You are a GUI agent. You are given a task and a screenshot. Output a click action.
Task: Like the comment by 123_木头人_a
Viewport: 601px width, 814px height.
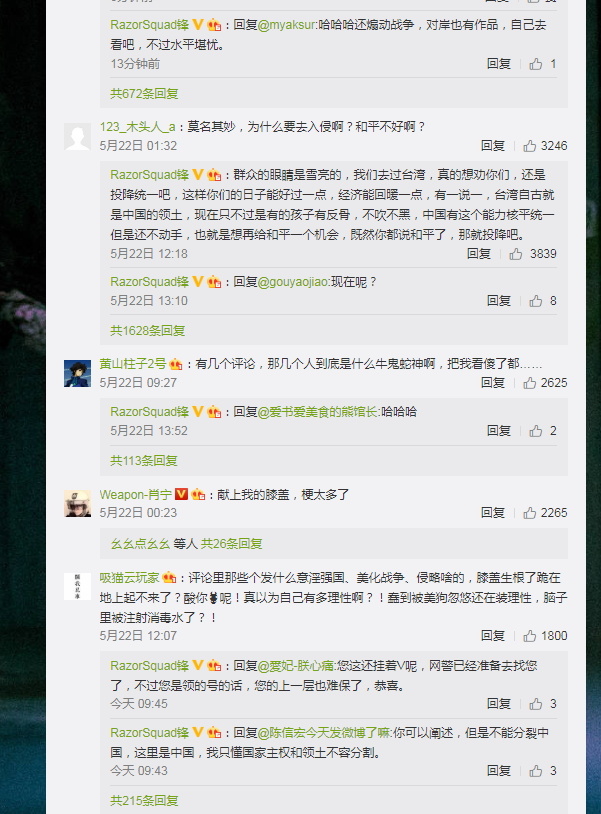pos(529,146)
